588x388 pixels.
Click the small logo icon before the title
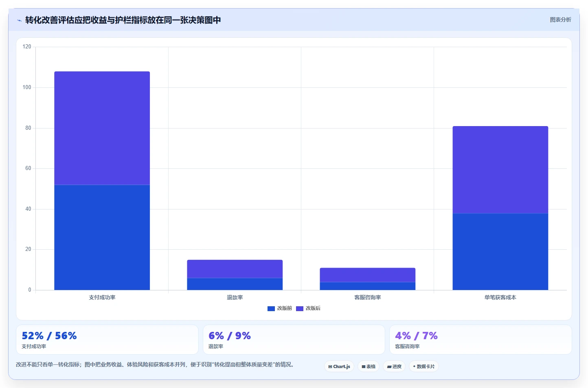point(19,20)
